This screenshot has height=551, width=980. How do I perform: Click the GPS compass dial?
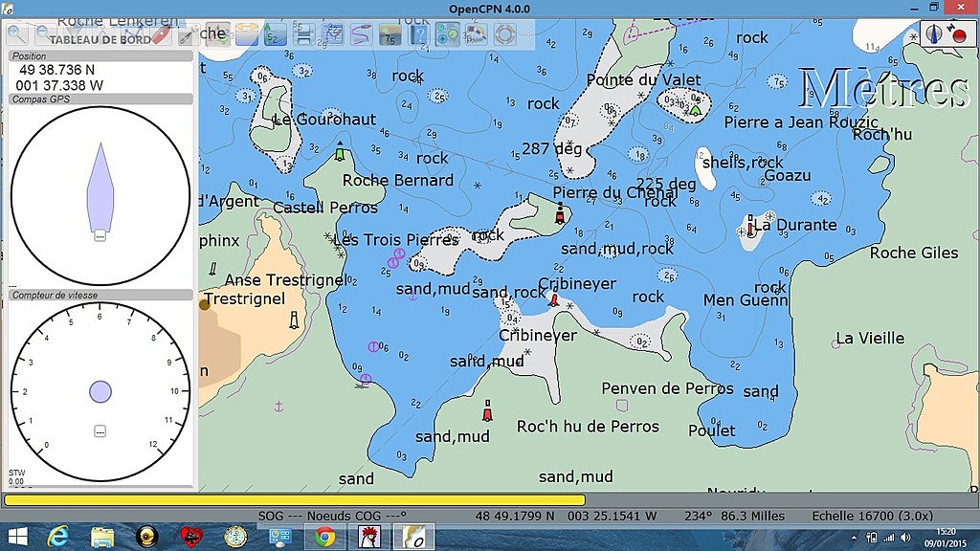100,195
